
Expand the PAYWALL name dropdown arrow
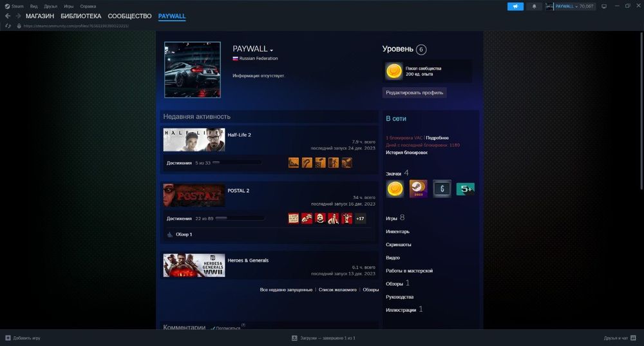(x=272, y=50)
